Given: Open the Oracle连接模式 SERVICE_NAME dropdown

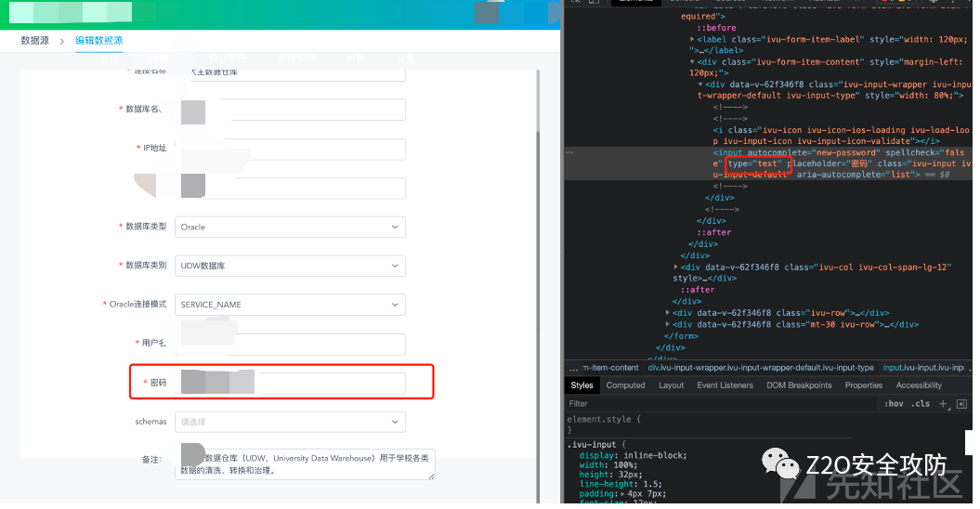Looking at the screenshot, I should tap(290, 305).
